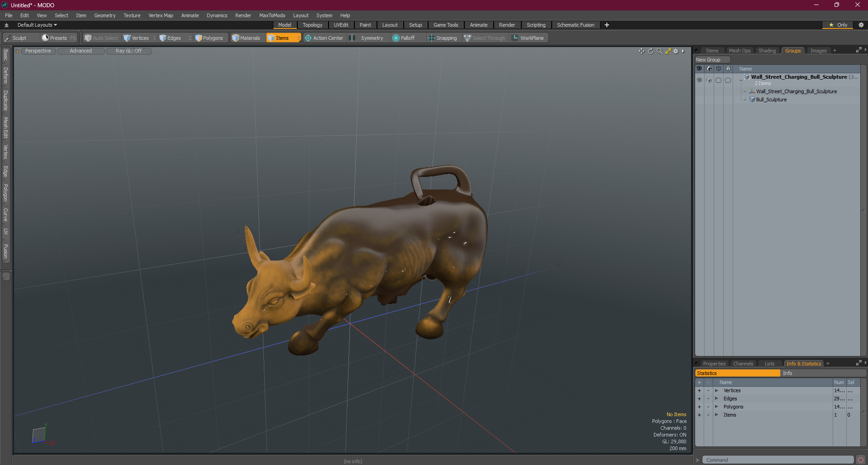Toggle the Only star button
The height and width of the screenshot is (465, 868).
click(x=838, y=25)
